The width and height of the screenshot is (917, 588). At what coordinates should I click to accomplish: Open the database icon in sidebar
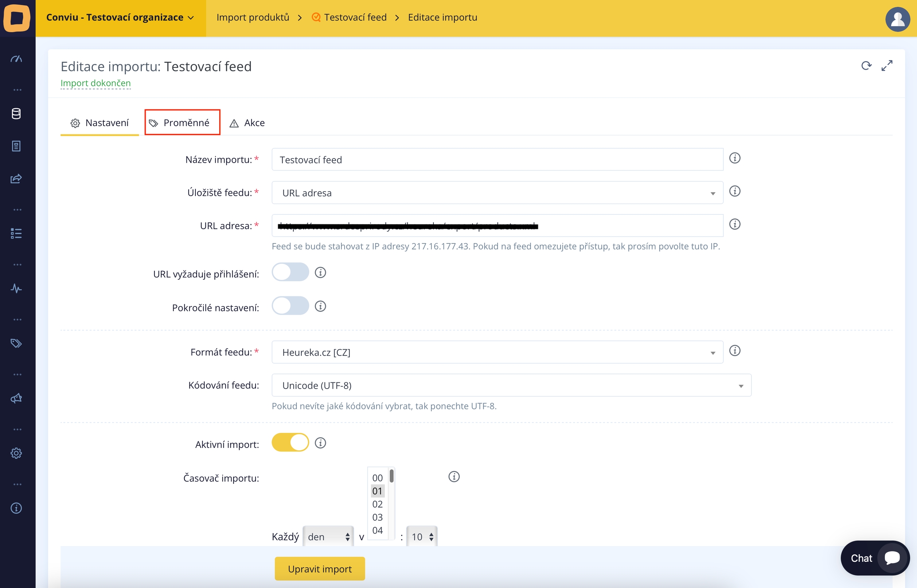coord(16,114)
